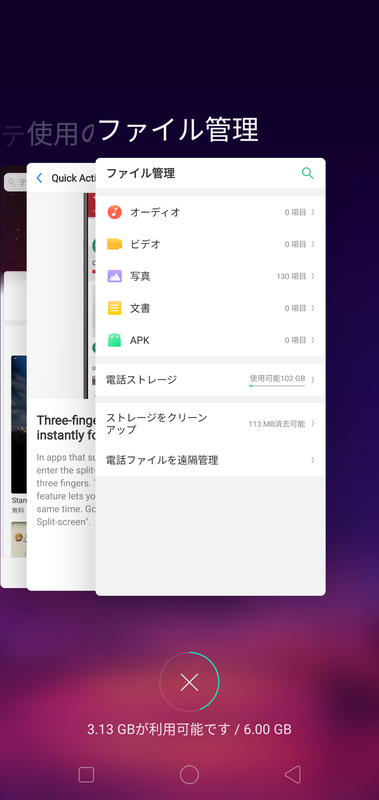
Task: Tap the triangle back navigation button
Action: pos(292,774)
